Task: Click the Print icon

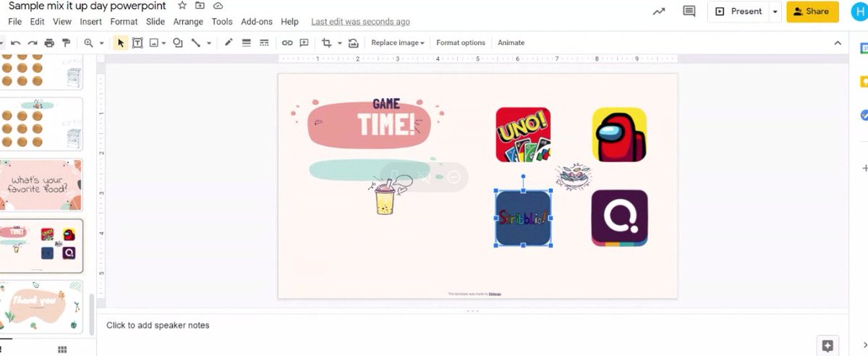Action: [x=49, y=43]
